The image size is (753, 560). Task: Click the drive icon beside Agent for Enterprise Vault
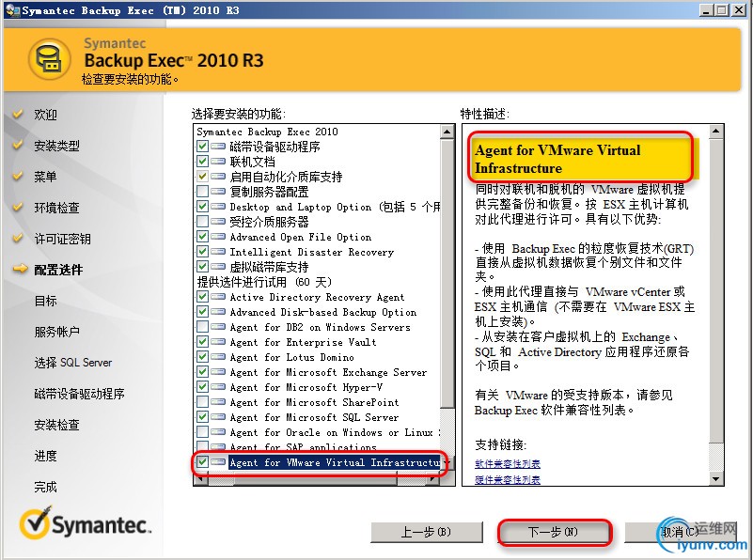point(218,342)
